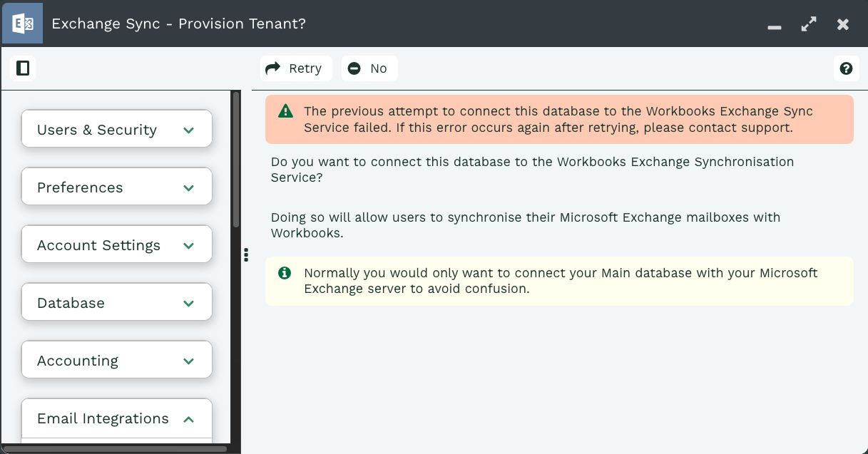Open help via the question mark icon
The image size is (868, 454).
pyautogui.click(x=846, y=68)
